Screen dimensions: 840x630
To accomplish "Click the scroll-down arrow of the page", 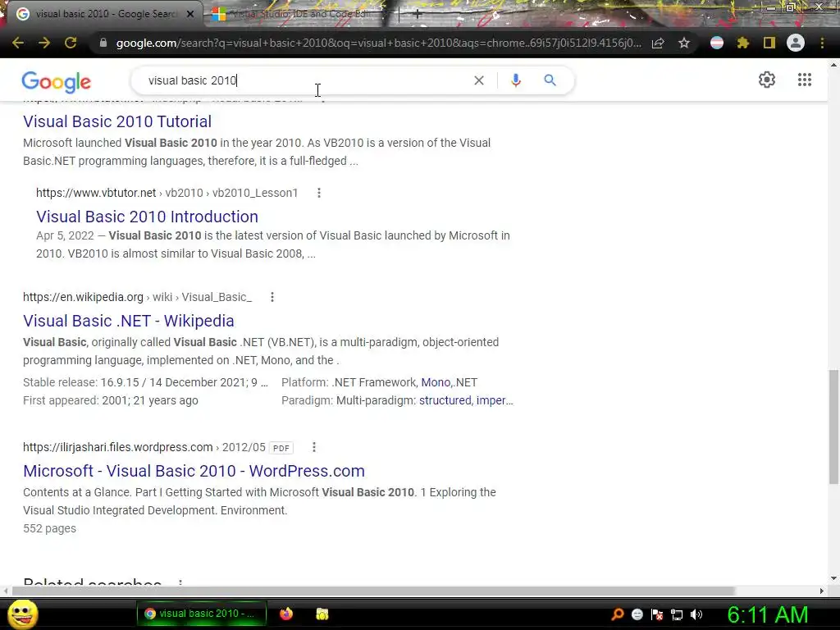I will 833,578.
